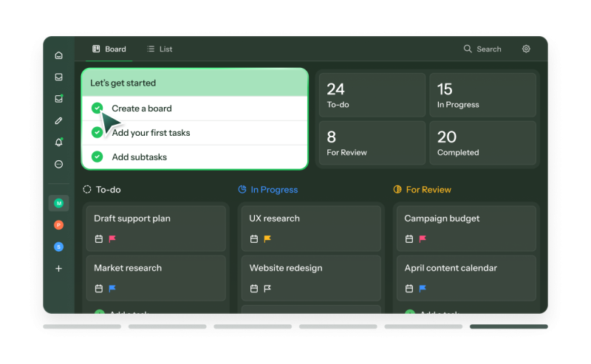Toggle the Add subtasks checkmark
591x364 pixels.
[98, 157]
